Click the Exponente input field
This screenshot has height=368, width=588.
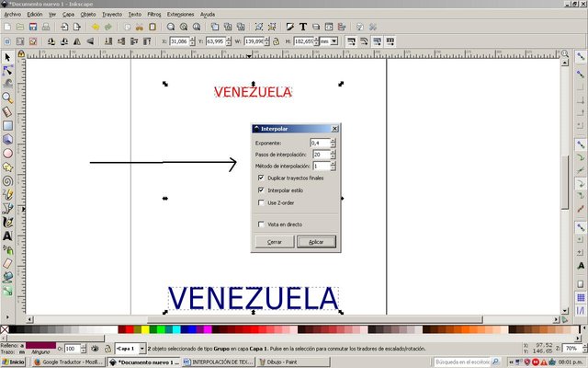pos(320,143)
